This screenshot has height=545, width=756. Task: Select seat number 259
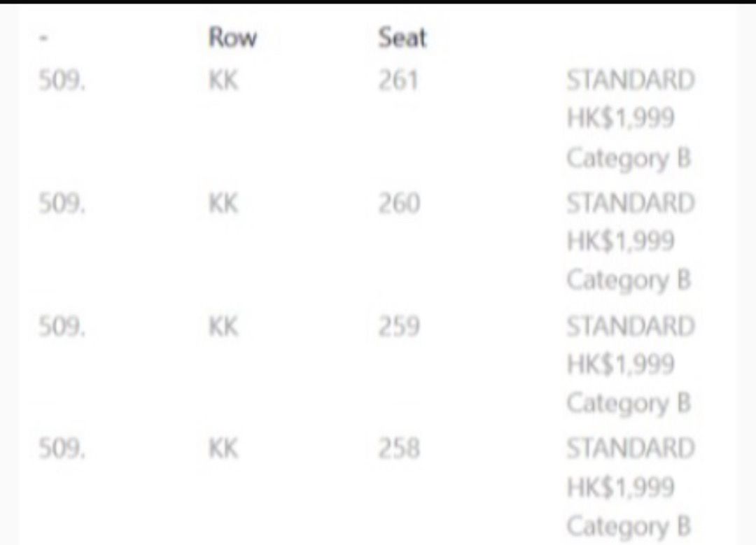pyautogui.click(x=399, y=326)
